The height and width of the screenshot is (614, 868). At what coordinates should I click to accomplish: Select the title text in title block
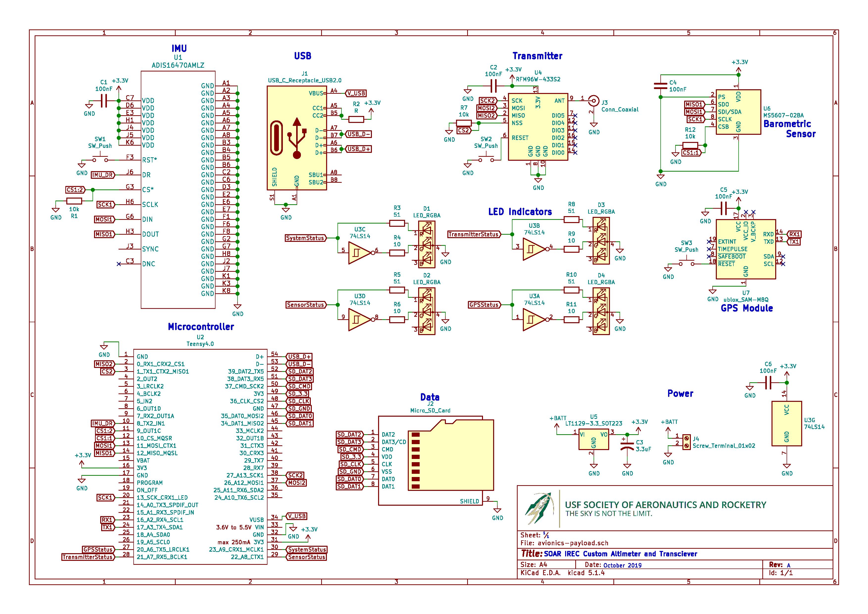click(x=620, y=554)
